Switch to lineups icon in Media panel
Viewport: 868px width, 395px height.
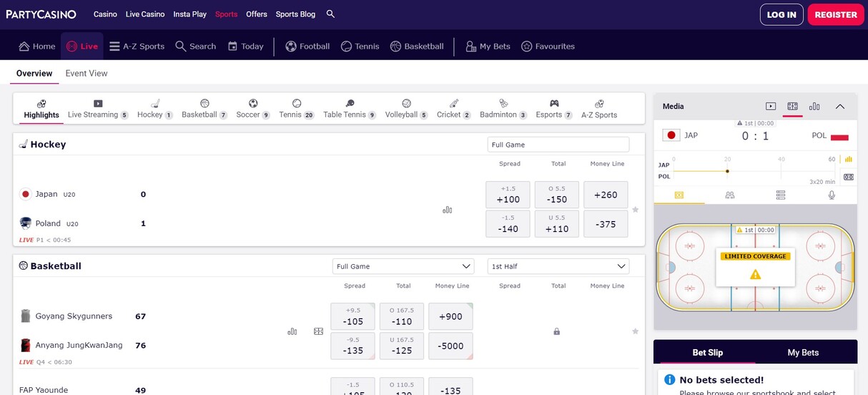[x=730, y=195]
